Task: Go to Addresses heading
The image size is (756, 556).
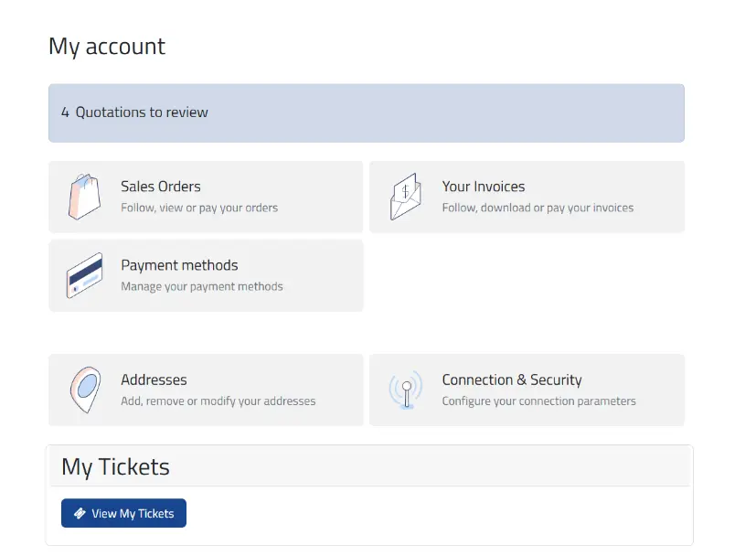Action: (x=154, y=380)
